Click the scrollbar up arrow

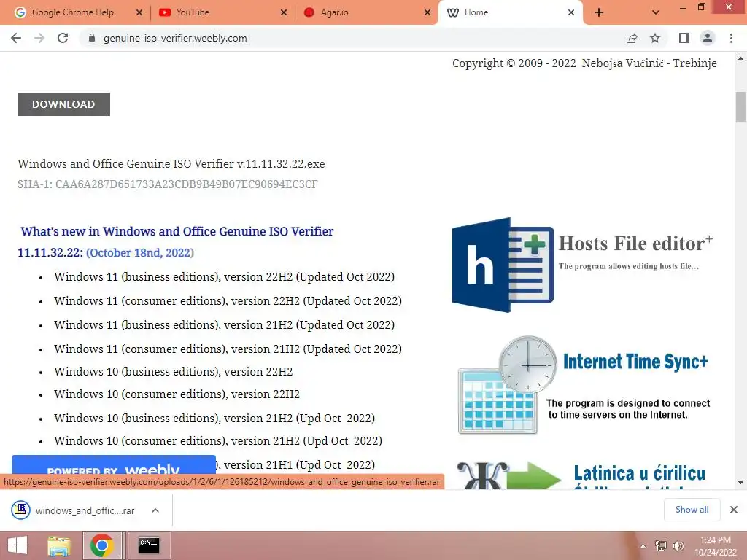tap(740, 59)
